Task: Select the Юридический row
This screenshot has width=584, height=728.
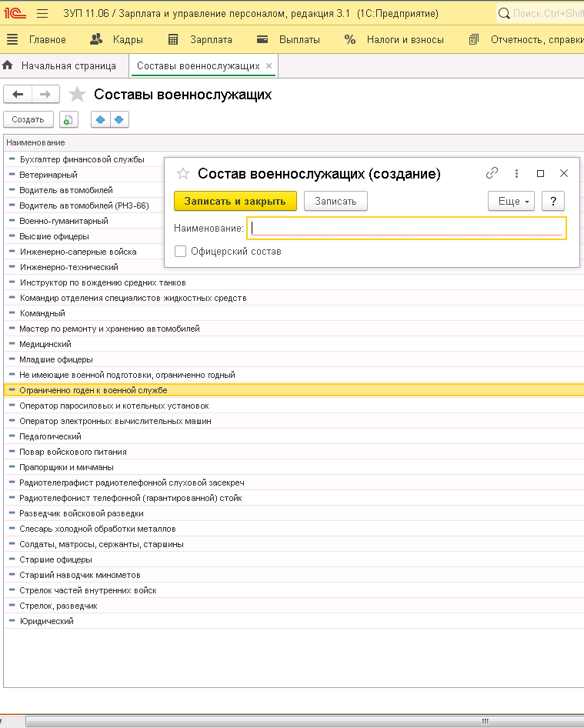Action: point(292,621)
